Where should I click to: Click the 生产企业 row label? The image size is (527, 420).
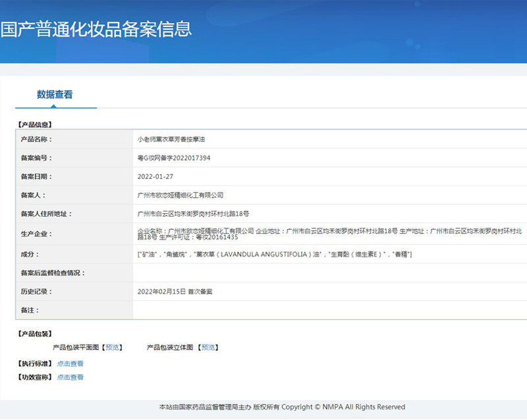coord(36,234)
